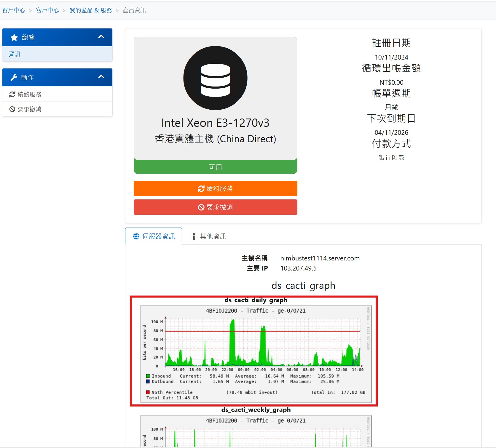496x448 pixels.
Task: Switch to the 其他資訊 tab
Action: (x=213, y=236)
